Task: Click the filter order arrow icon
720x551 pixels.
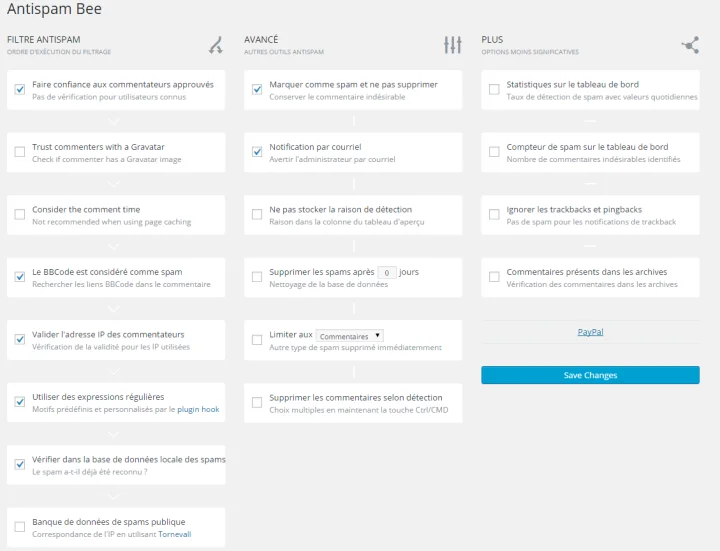Action: 216,45
